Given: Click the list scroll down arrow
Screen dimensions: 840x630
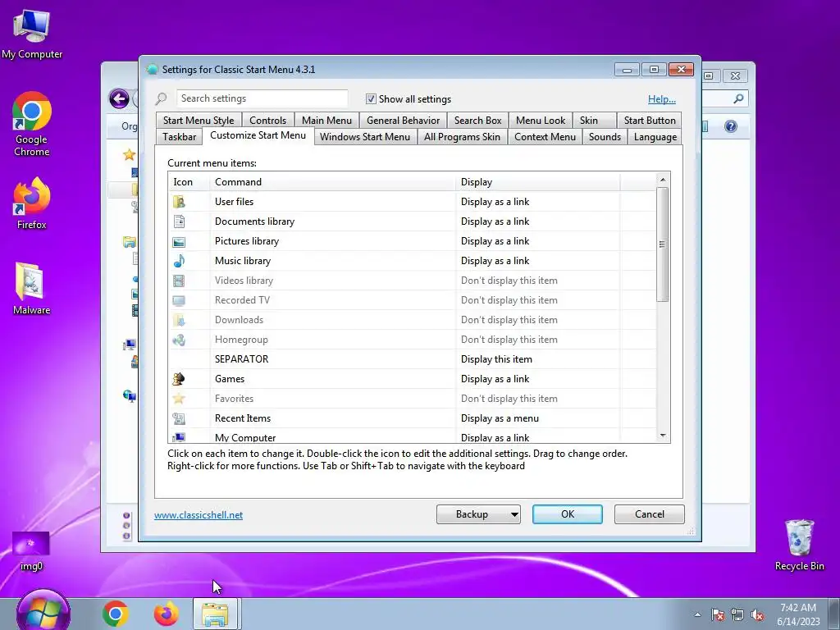Looking at the screenshot, I should [x=663, y=436].
